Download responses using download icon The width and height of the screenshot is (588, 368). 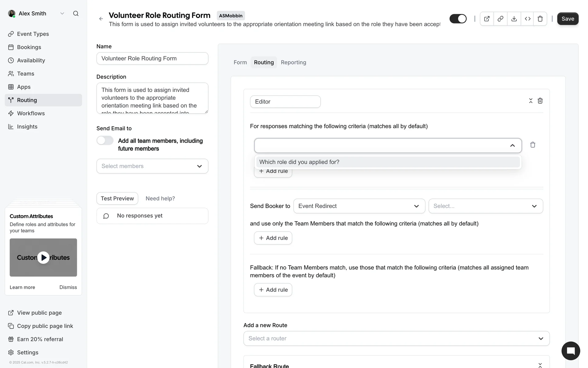click(x=514, y=19)
